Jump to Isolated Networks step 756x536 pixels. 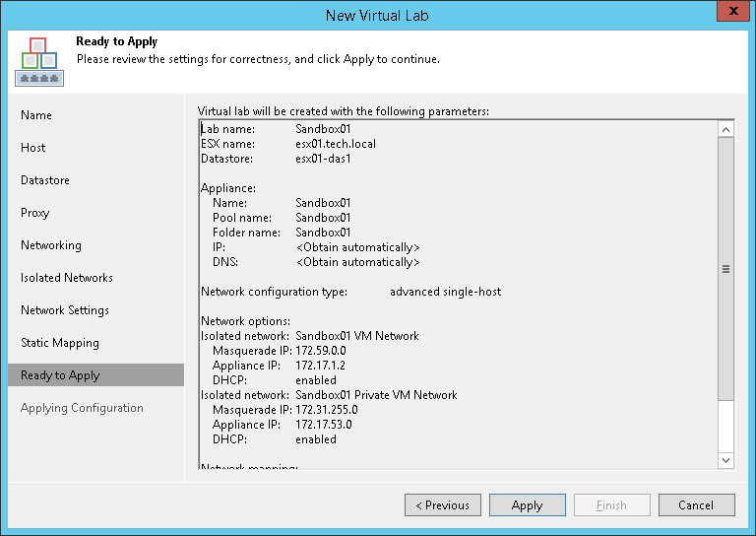coord(67,278)
